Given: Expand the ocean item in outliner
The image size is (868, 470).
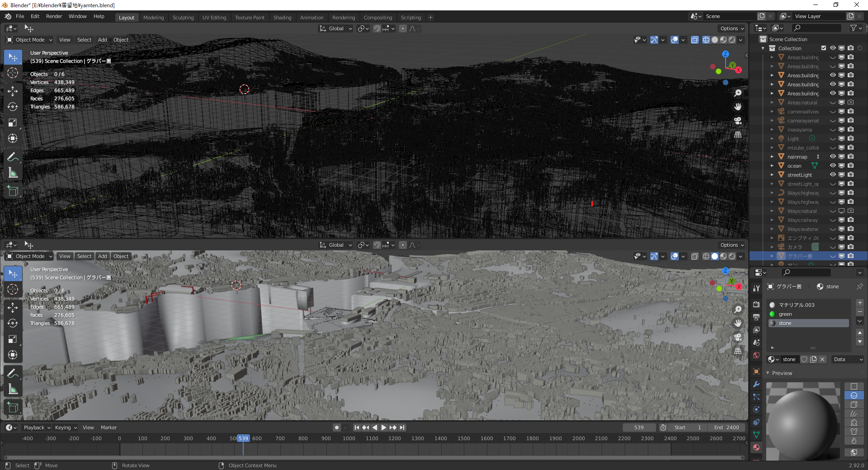Looking at the screenshot, I should [x=772, y=166].
